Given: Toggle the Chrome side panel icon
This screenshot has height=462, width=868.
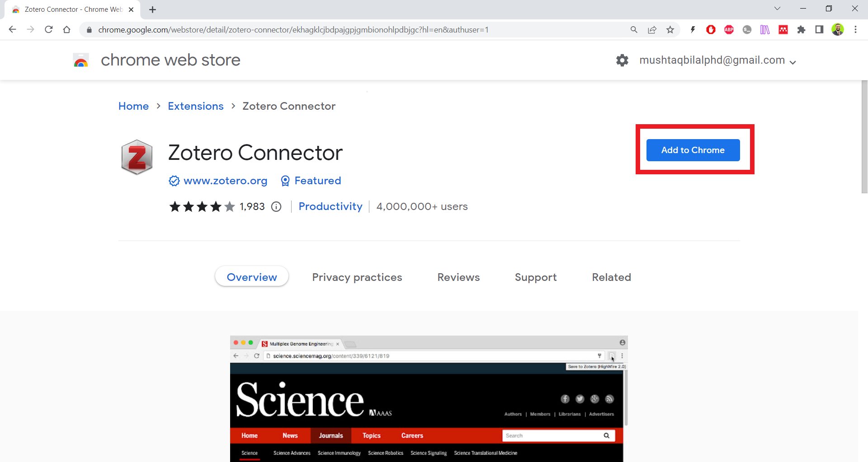Looking at the screenshot, I should click(819, 30).
